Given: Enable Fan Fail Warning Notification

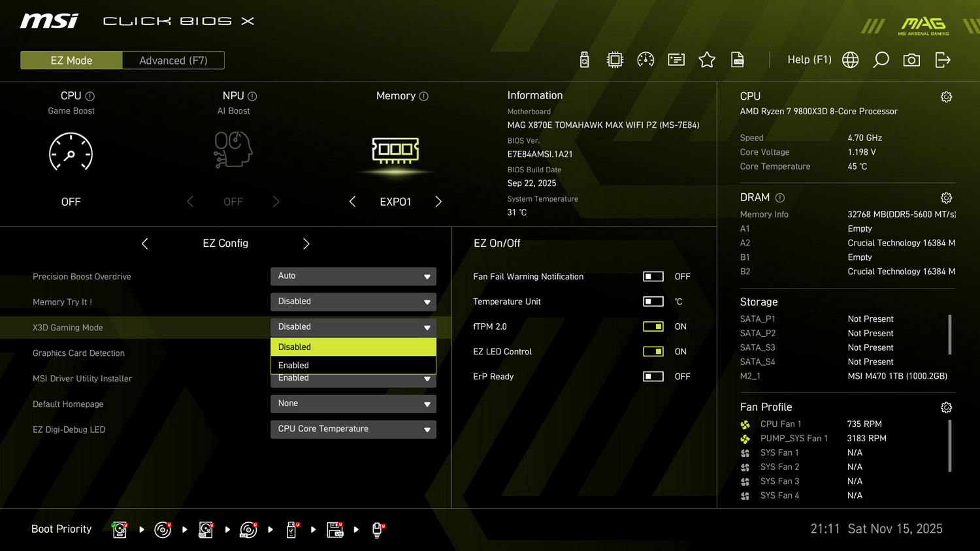Looking at the screenshot, I should 653,276.
